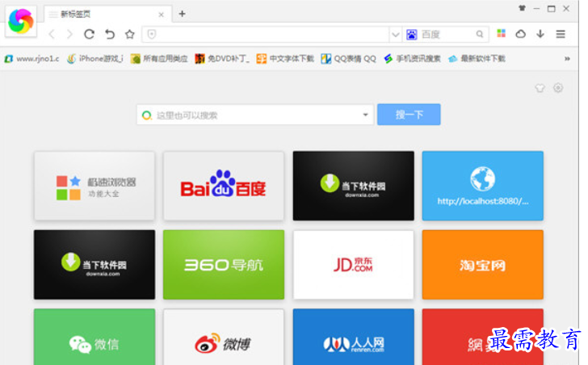Expand the search engine dropdown arrow
588x365 pixels.
coord(365,115)
